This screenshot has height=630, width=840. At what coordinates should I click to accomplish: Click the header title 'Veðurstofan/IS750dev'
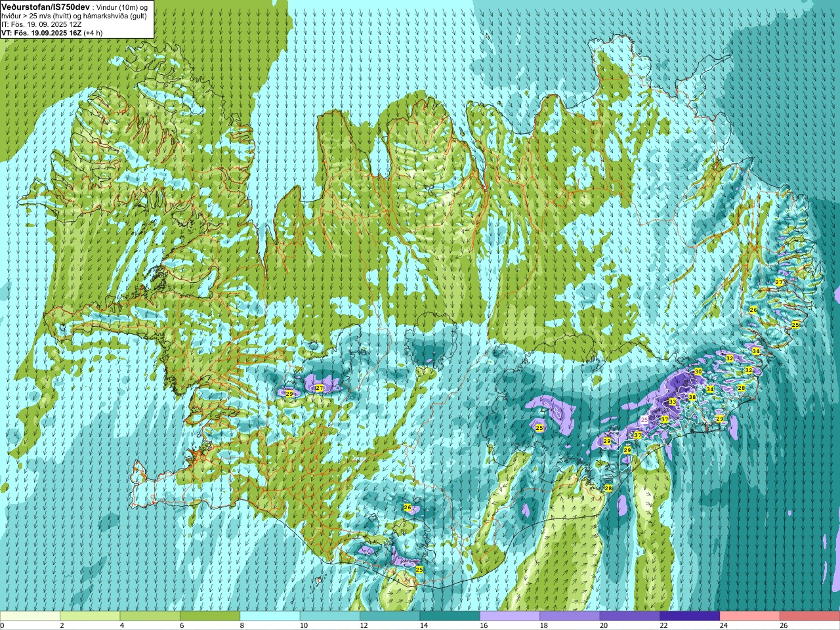pyautogui.click(x=46, y=7)
